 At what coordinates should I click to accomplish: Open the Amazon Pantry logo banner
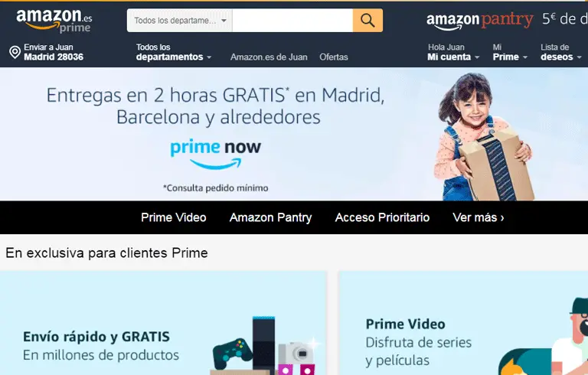point(480,20)
